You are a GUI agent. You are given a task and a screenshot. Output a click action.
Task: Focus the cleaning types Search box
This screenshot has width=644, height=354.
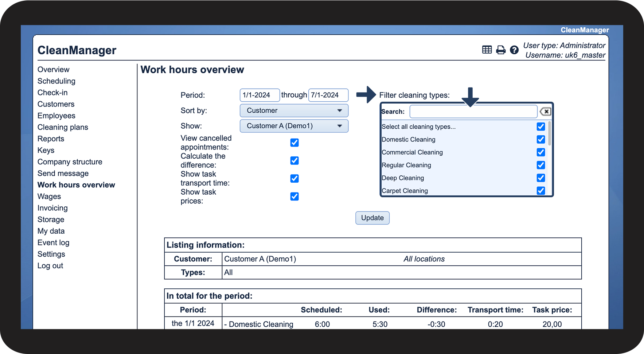pyautogui.click(x=473, y=112)
